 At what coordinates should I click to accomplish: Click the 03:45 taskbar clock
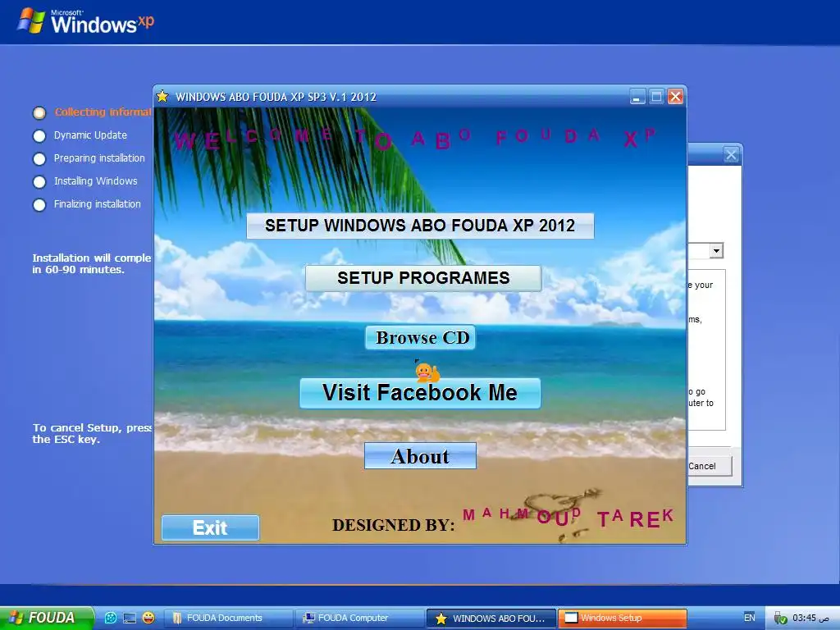point(810,618)
